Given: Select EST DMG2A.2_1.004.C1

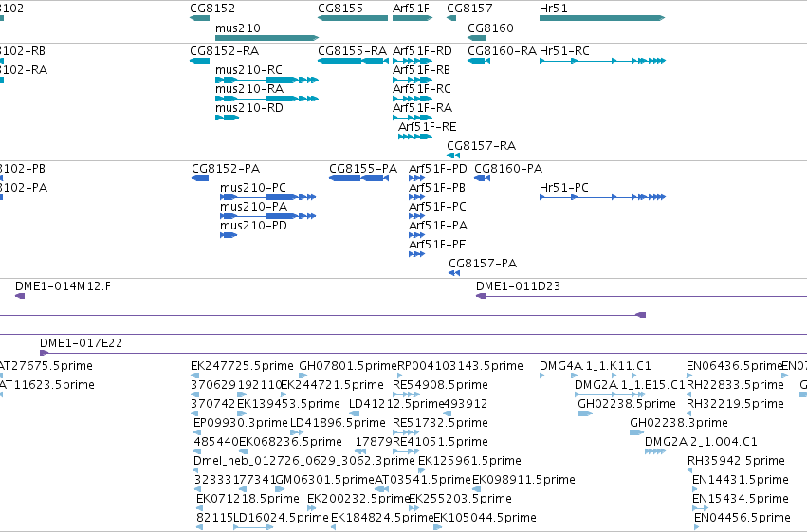Looking at the screenshot, I should [655, 451].
